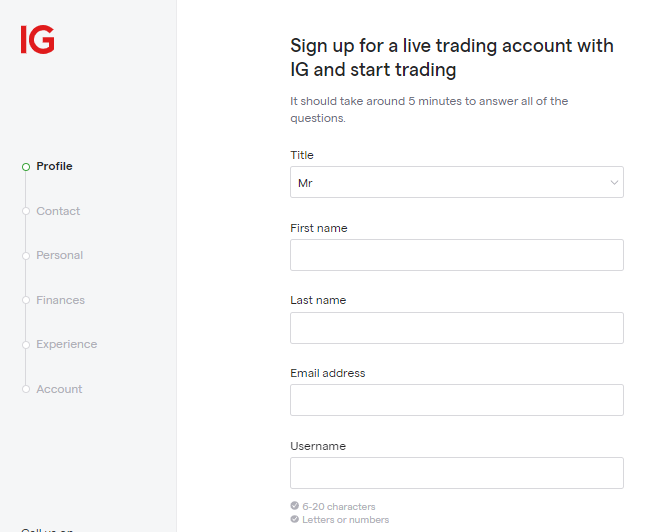Image resolution: width=652 pixels, height=532 pixels.
Task: Select the Finances step label
Action: (x=60, y=300)
